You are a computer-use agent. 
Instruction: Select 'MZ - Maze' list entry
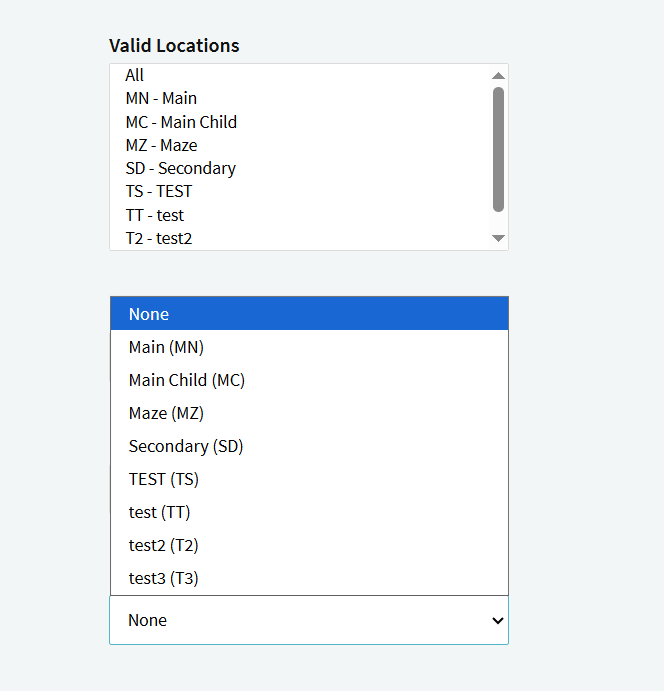[x=161, y=145]
